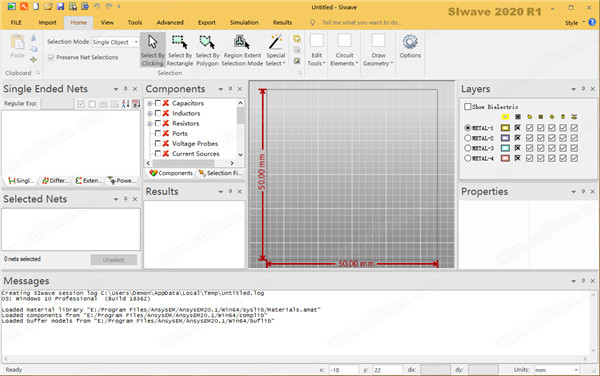Switch to the Differential nets tab
600x376 pixels.
[x=55, y=181]
